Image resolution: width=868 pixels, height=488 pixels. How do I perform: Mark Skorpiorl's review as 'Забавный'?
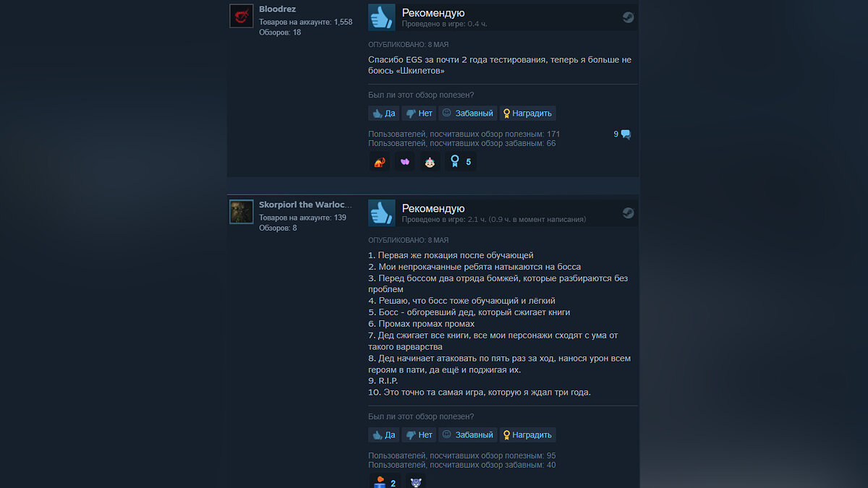click(x=467, y=435)
